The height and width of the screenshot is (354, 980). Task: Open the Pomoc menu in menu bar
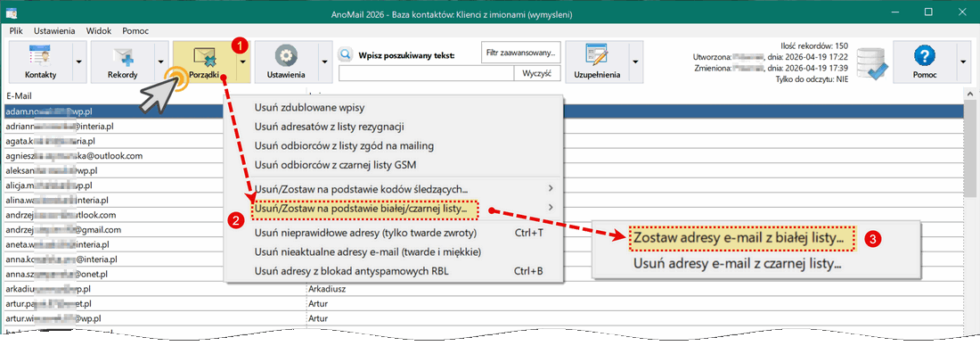(x=135, y=30)
